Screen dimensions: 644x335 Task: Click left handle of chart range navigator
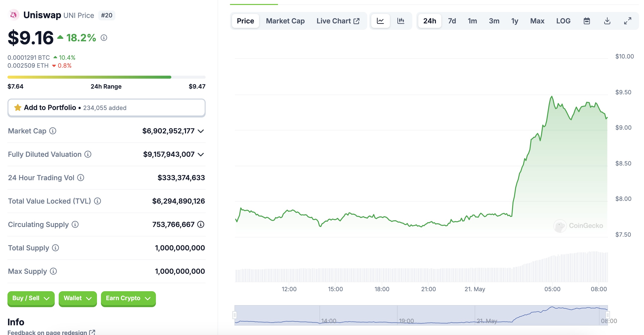pyautogui.click(x=234, y=315)
